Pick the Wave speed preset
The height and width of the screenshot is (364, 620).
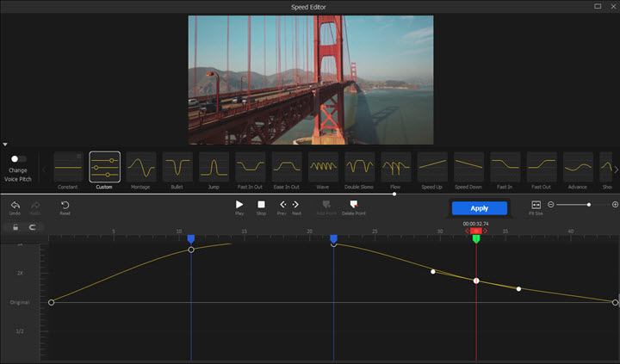(323, 167)
